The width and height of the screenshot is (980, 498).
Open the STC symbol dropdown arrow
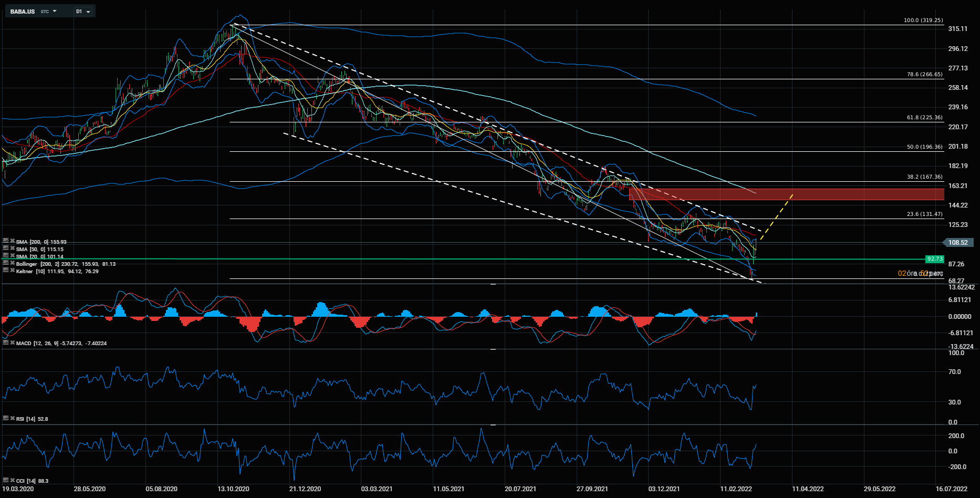[x=55, y=11]
